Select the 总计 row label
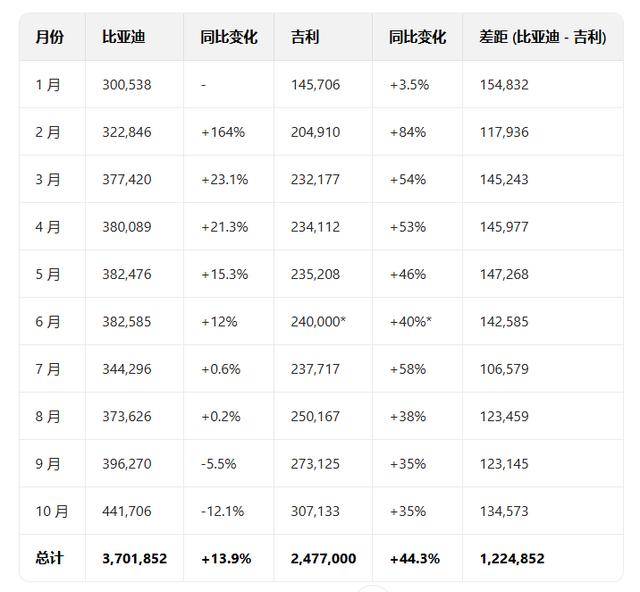640x592 pixels. pos(49,558)
